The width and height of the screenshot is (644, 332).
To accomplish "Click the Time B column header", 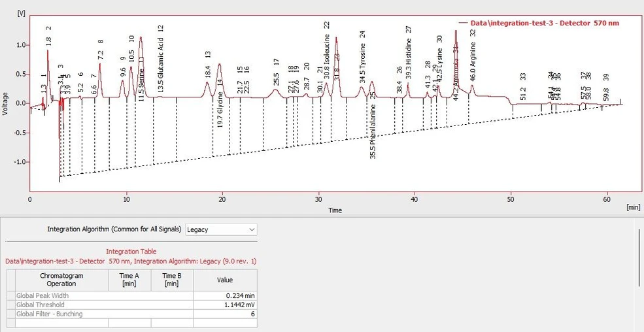I will [171, 280].
